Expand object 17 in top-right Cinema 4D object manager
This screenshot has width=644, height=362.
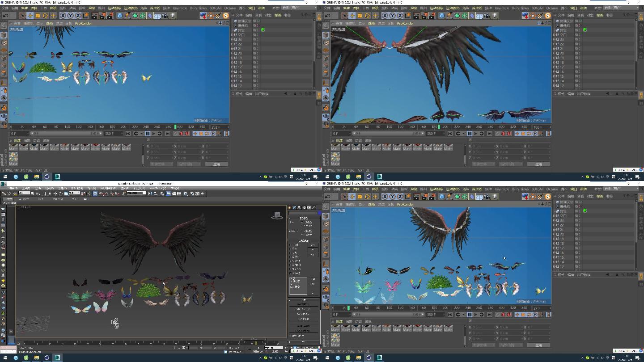[x=554, y=67]
